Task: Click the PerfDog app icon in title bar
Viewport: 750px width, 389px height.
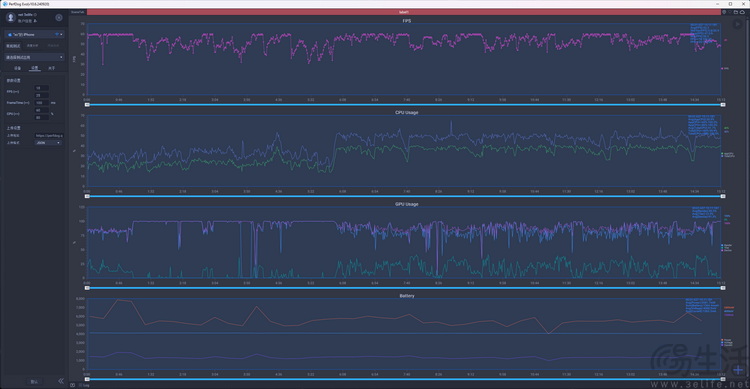Action: pos(5,4)
